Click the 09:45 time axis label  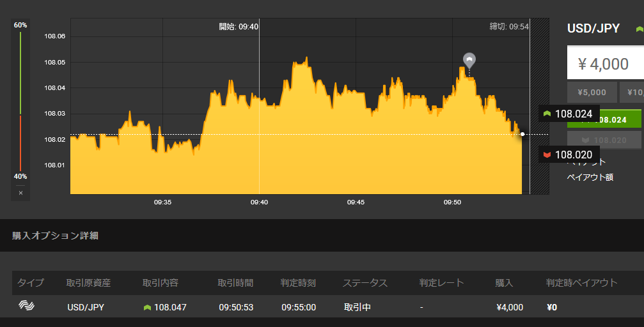356,202
